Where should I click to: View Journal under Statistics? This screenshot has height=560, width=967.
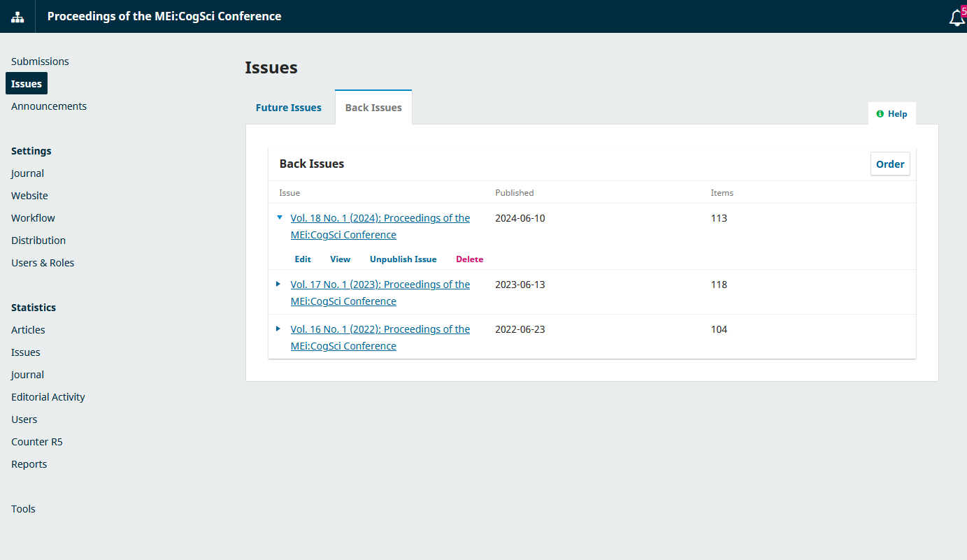click(27, 375)
